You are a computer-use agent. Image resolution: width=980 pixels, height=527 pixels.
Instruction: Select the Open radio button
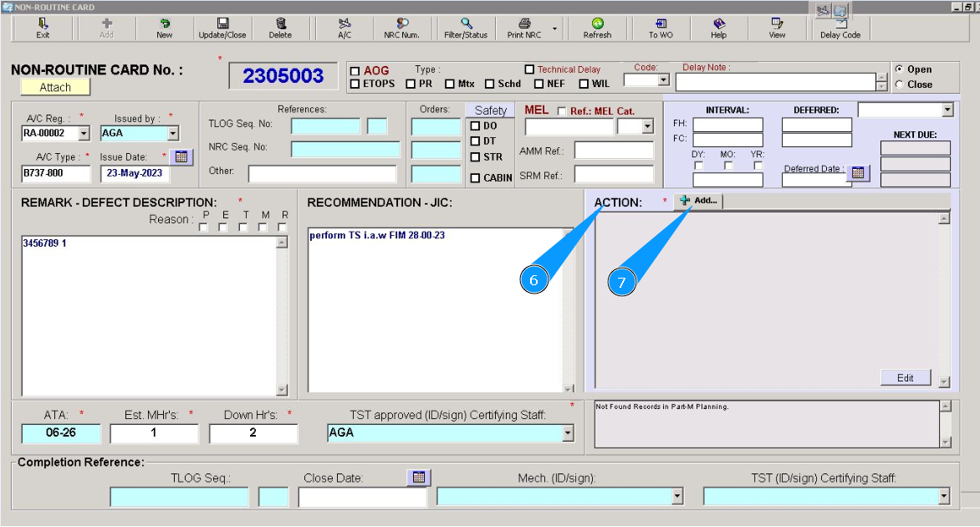coord(899,69)
